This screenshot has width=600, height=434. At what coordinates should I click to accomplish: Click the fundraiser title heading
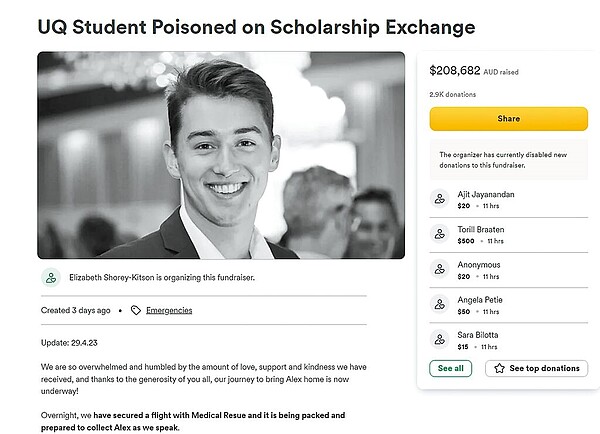(256, 25)
